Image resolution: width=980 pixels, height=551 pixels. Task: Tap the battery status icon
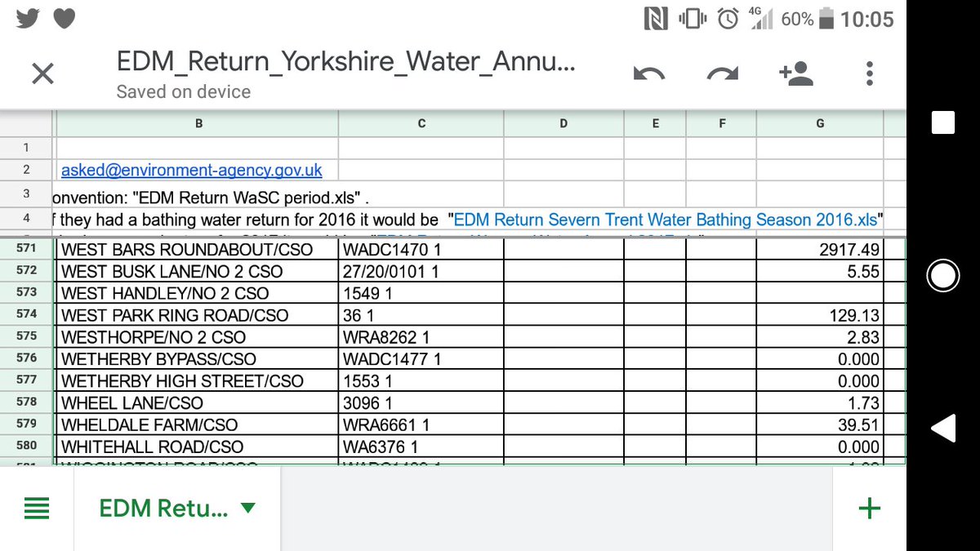[x=826, y=18]
